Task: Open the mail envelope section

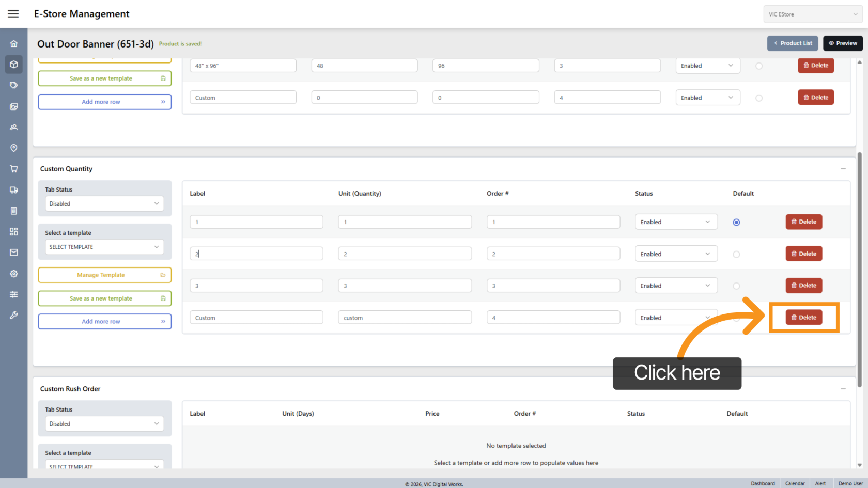Action: tap(14, 253)
